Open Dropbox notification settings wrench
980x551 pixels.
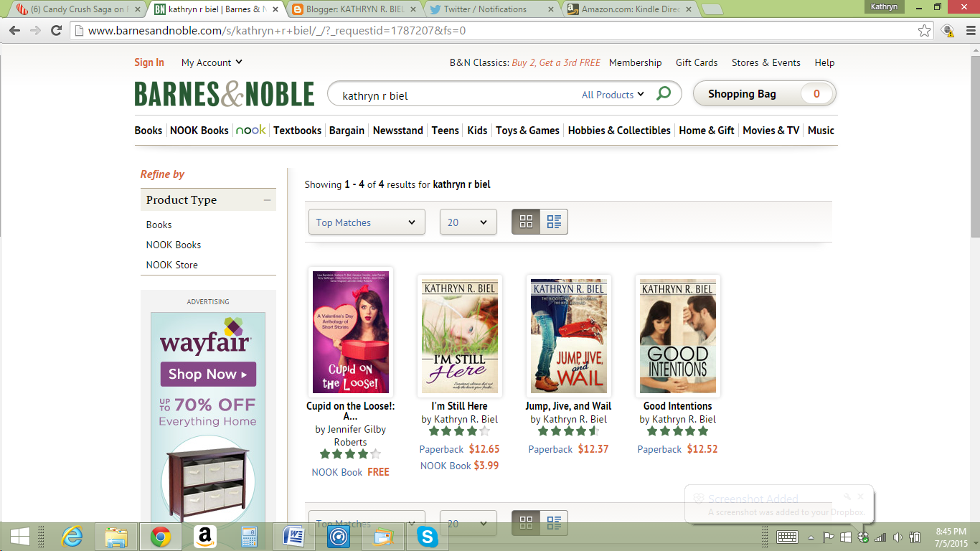click(847, 496)
